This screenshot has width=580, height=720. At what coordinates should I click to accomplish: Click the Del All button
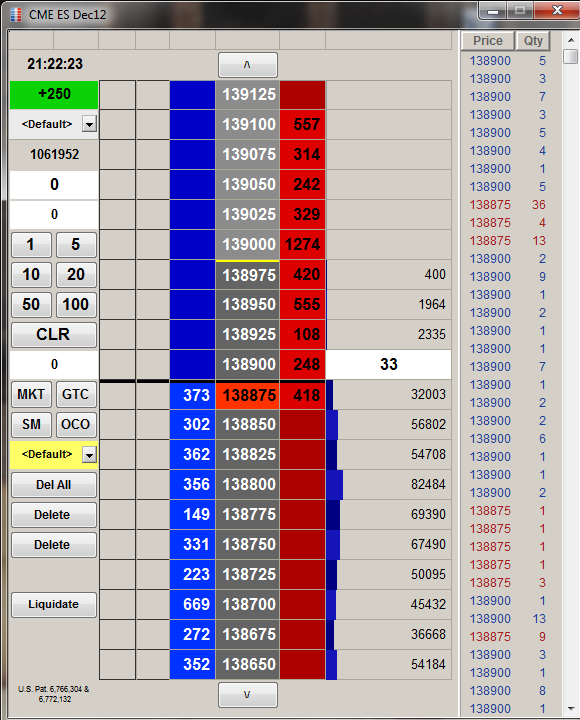54,485
